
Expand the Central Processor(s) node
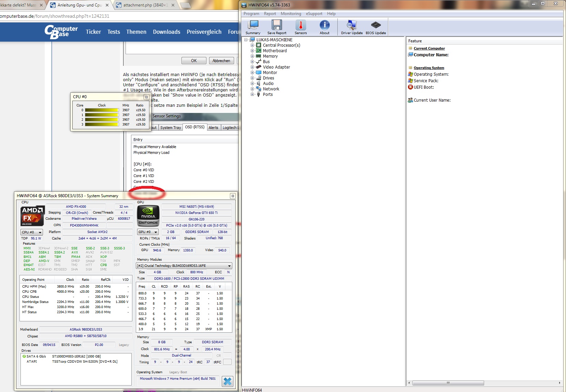point(252,45)
